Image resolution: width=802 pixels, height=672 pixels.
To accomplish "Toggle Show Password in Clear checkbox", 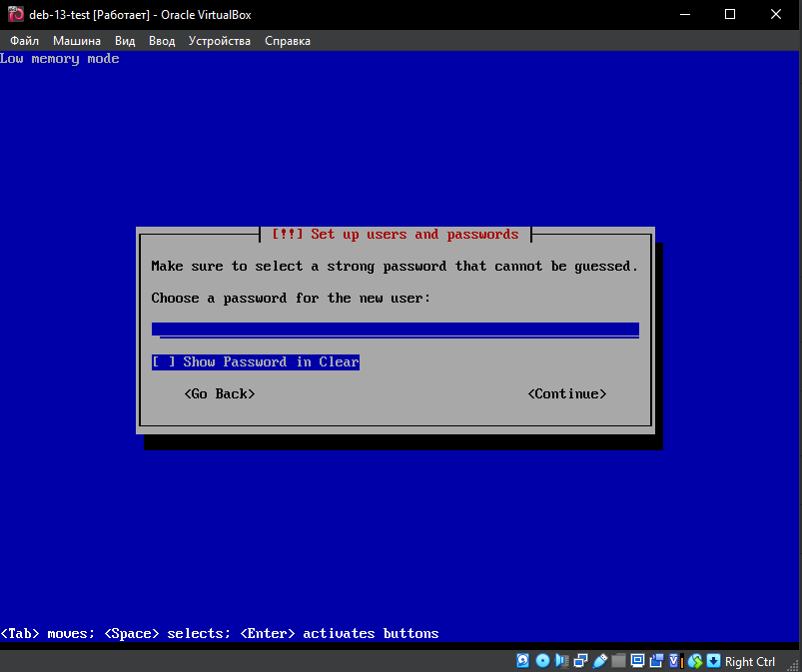I will [x=163, y=362].
